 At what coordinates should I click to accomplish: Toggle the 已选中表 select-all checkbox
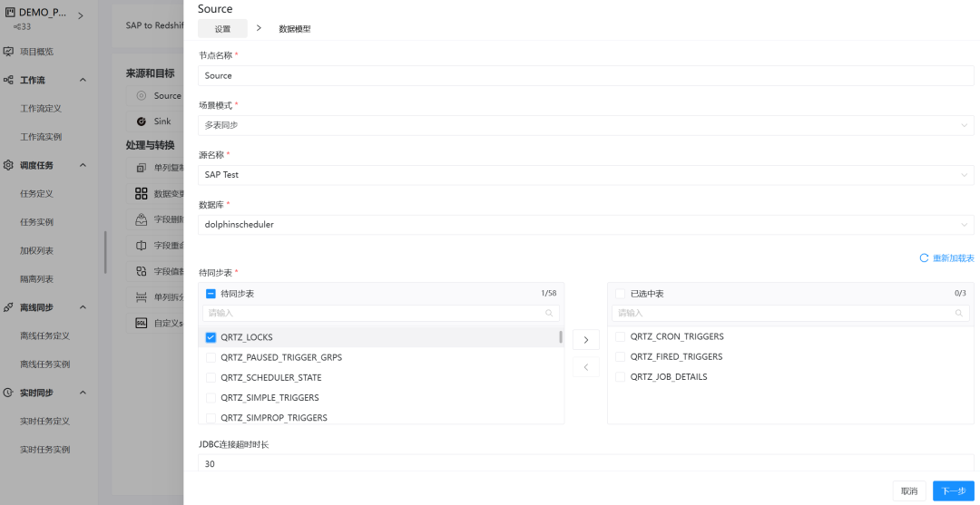tap(620, 294)
